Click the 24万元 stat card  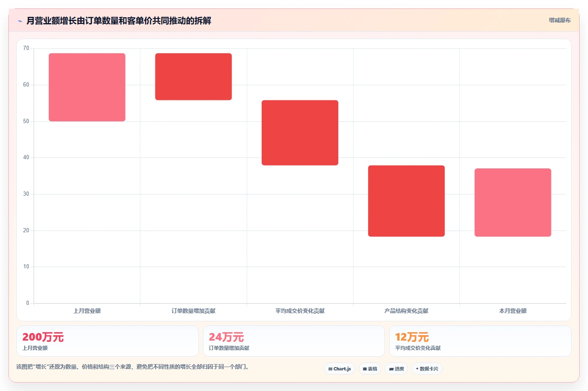[294, 341]
